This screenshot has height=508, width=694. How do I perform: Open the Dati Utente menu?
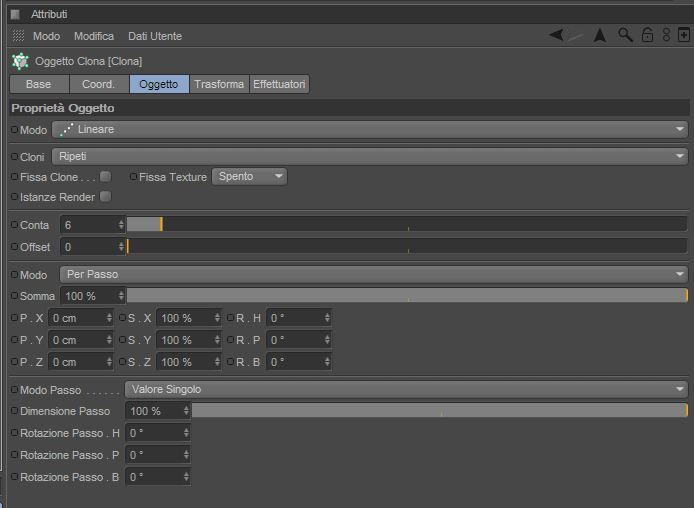pyautogui.click(x=155, y=36)
